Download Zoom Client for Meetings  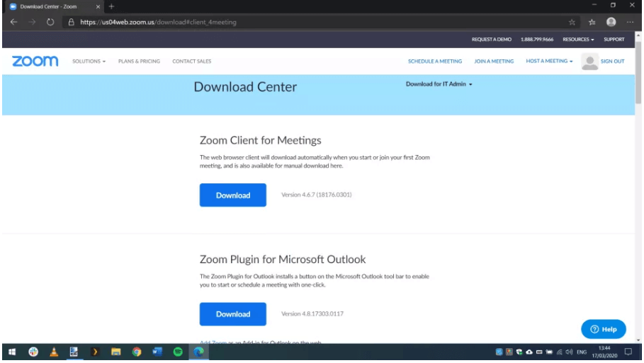[233, 195]
